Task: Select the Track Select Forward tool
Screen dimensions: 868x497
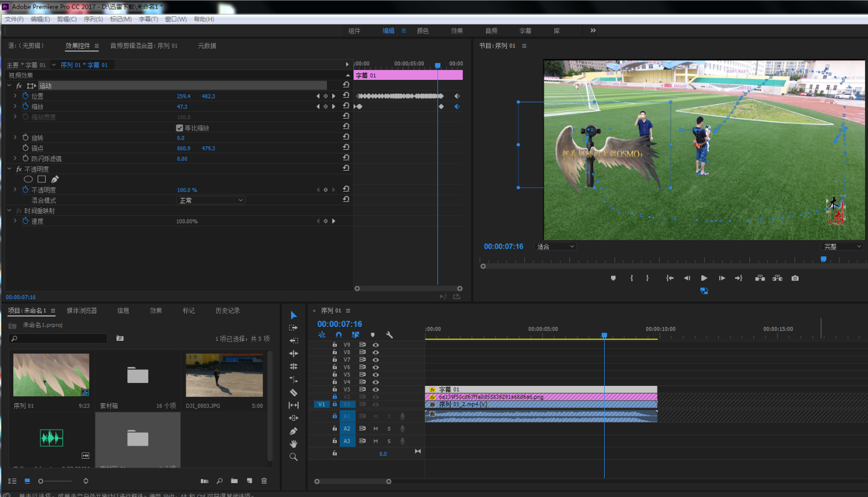Action: click(293, 327)
